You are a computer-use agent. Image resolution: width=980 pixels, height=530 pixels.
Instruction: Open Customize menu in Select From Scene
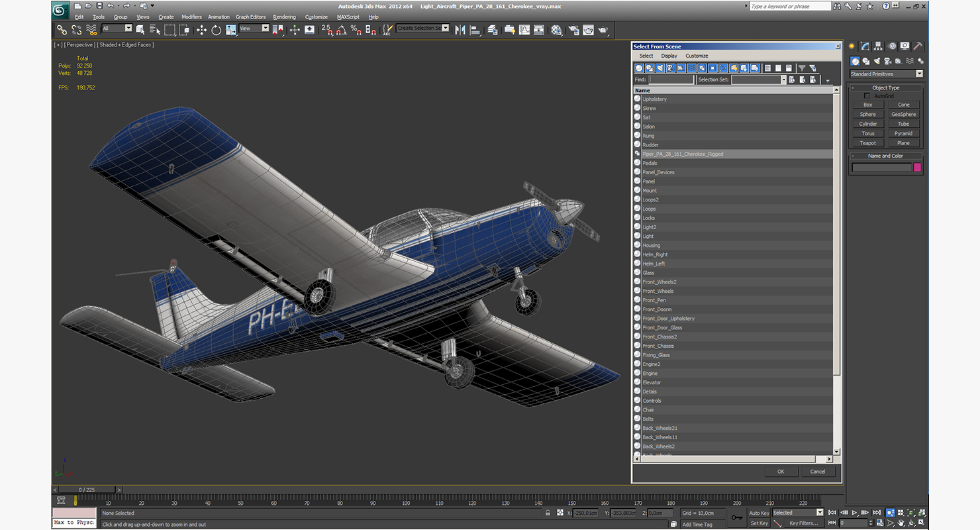click(697, 56)
